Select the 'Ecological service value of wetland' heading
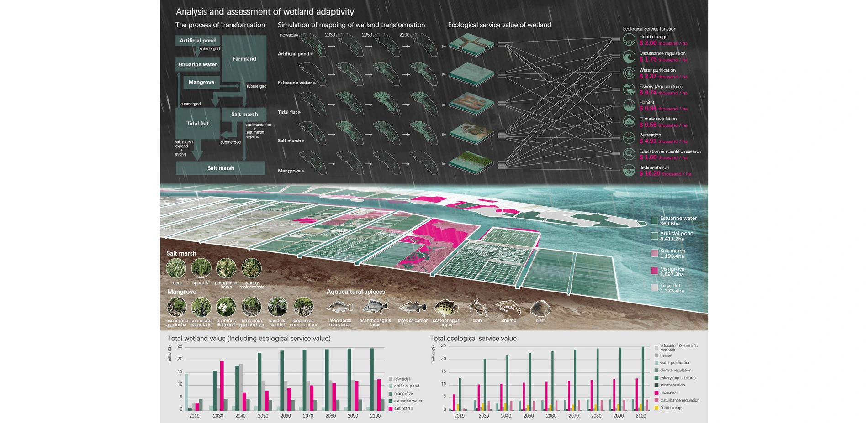Screen dimensions: 868x423 point(499,25)
